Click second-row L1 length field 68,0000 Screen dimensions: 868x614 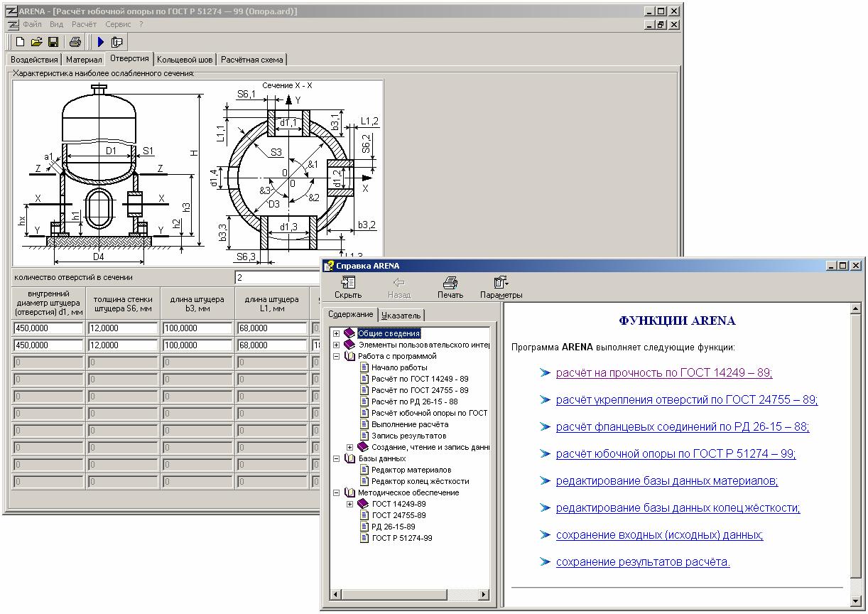[272, 345]
